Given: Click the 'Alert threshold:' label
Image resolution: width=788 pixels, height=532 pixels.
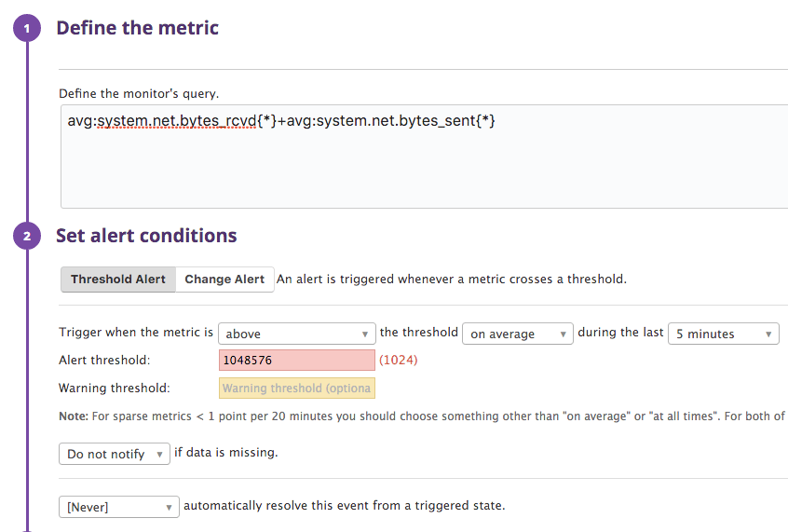Looking at the screenshot, I should [x=104, y=361].
